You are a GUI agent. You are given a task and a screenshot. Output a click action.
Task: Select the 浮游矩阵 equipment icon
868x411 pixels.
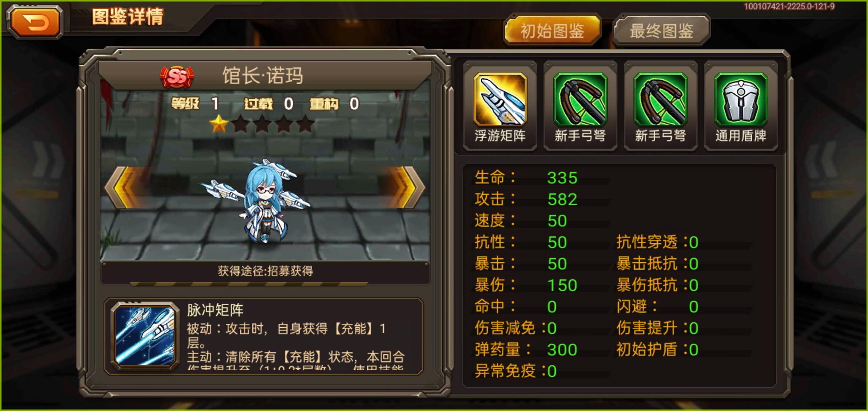[500, 99]
